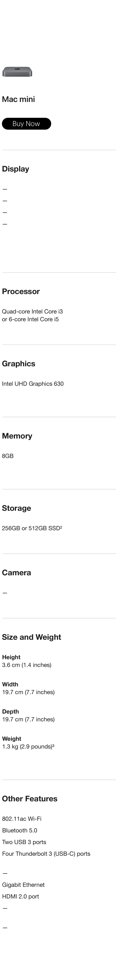Click the 8GB memory value
The height and width of the screenshot is (980, 128).
(x=8, y=456)
